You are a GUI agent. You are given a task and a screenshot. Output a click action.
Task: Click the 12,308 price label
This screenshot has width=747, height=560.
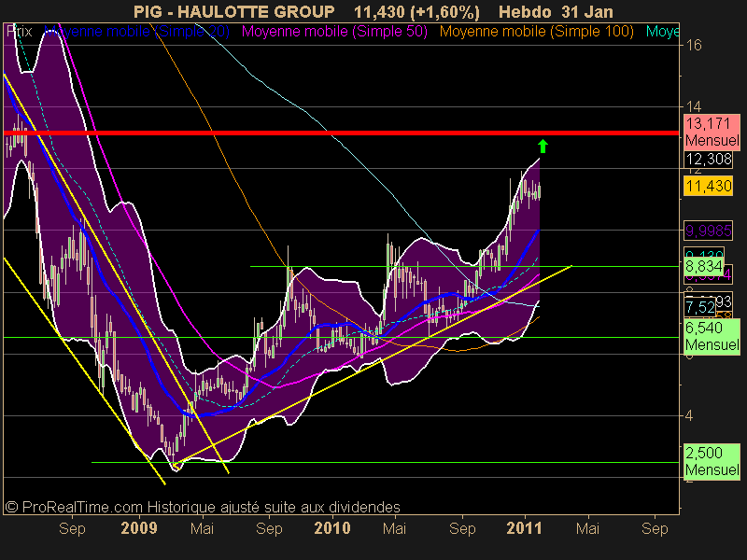709,159
